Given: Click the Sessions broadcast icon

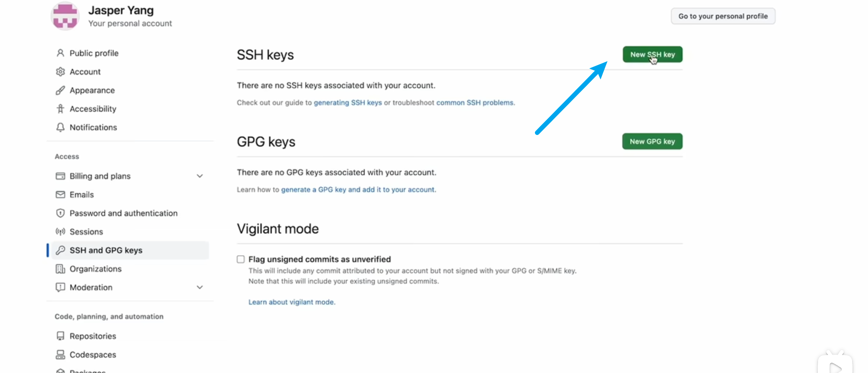Looking at the screenshot, I should point(60,232).
